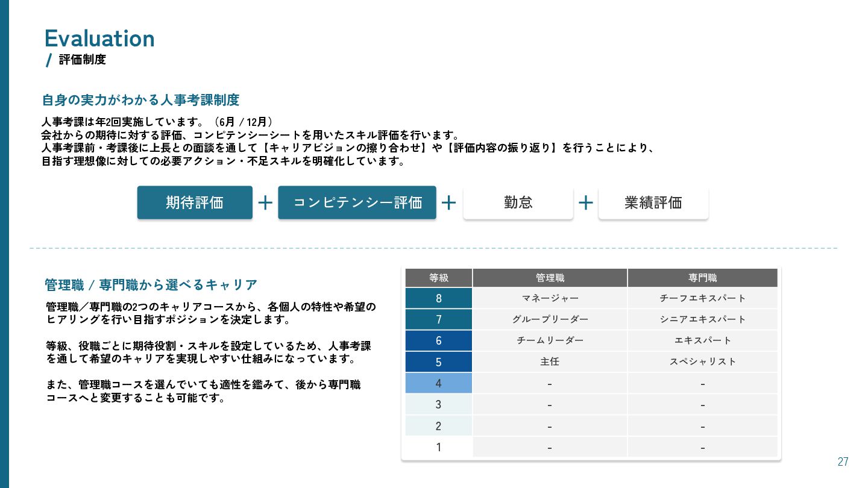Click the line 人事考課は年2回実施しています

point(159,122)
